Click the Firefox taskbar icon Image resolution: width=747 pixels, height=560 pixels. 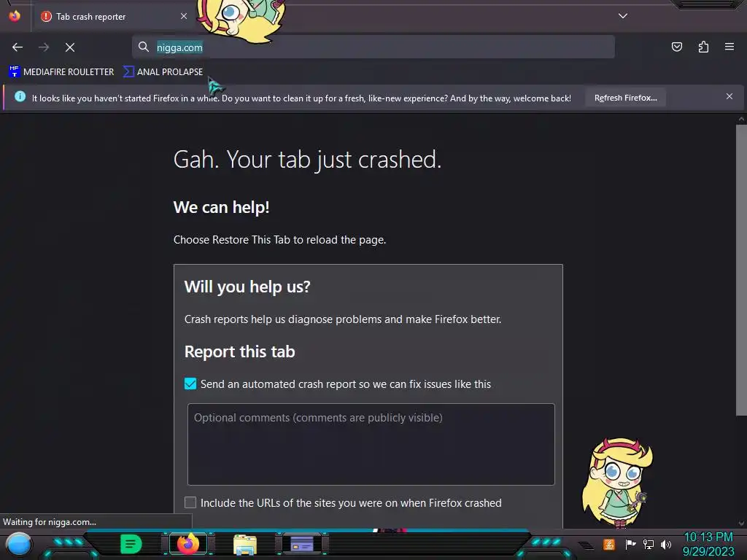(x=188, y=544)
